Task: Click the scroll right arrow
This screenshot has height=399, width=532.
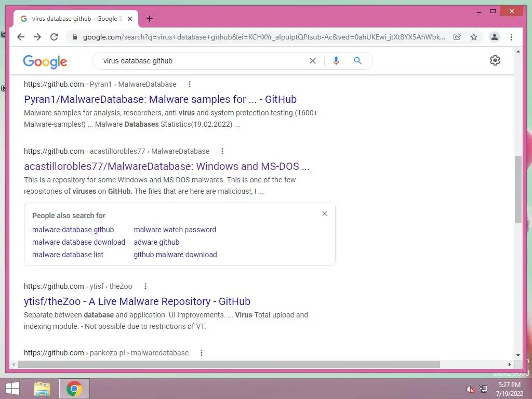Action: [x=509, y=364]
